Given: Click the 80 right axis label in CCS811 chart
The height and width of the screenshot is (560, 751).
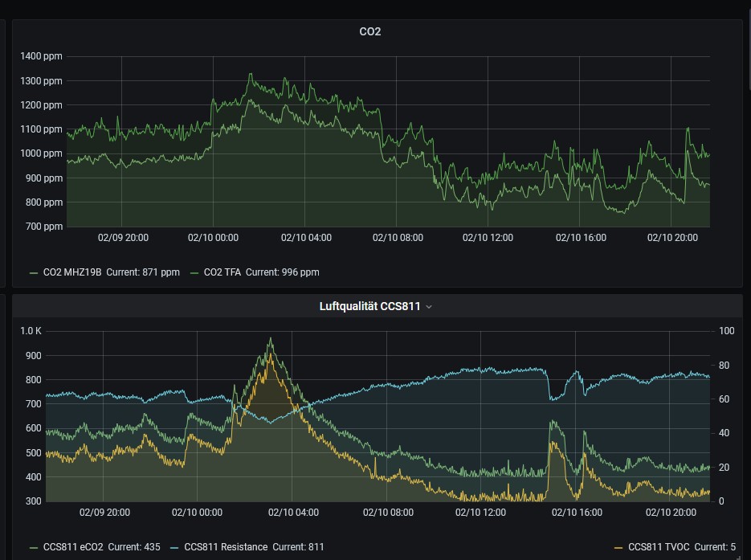Looking at the screenshot, I should pos(724,366).
